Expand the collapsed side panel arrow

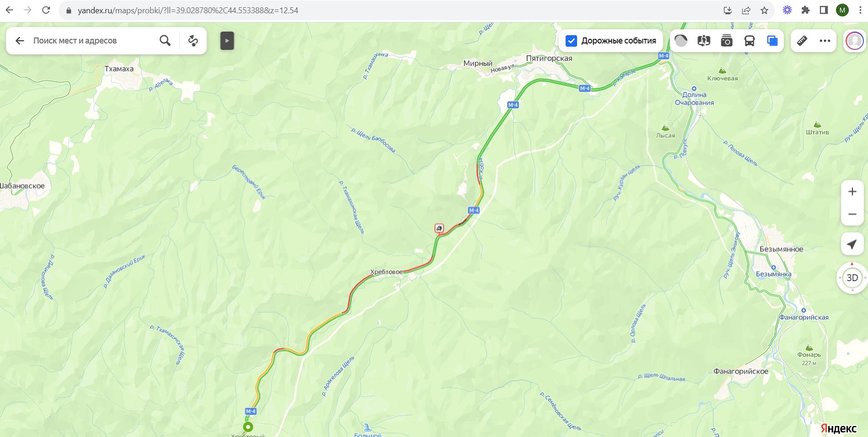pyautogui.click(x=227, y=41)
